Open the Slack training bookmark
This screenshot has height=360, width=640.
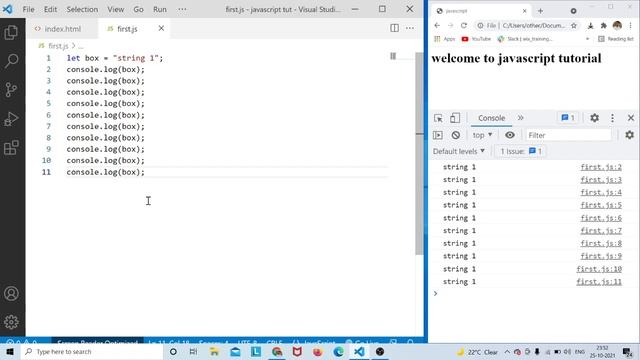point(525,39)
